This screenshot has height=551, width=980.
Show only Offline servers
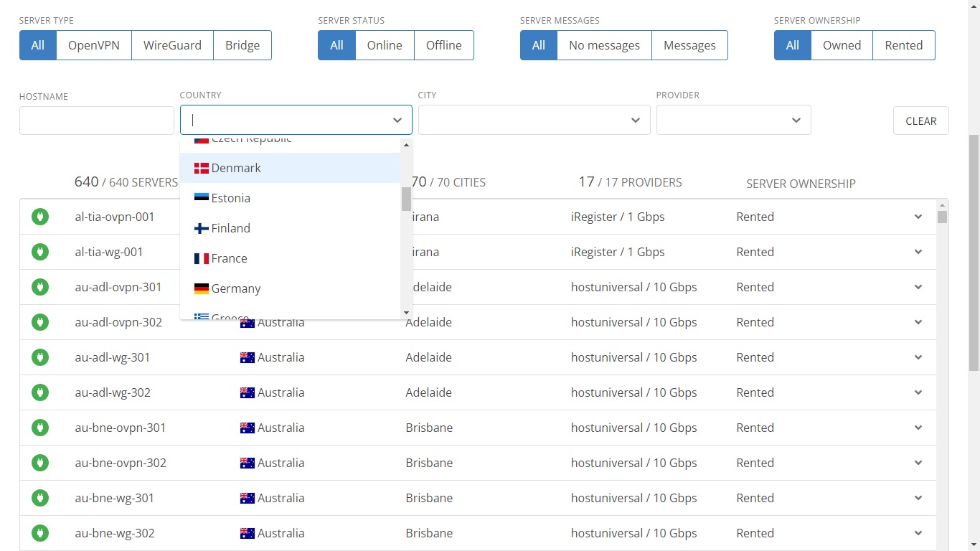443,45
